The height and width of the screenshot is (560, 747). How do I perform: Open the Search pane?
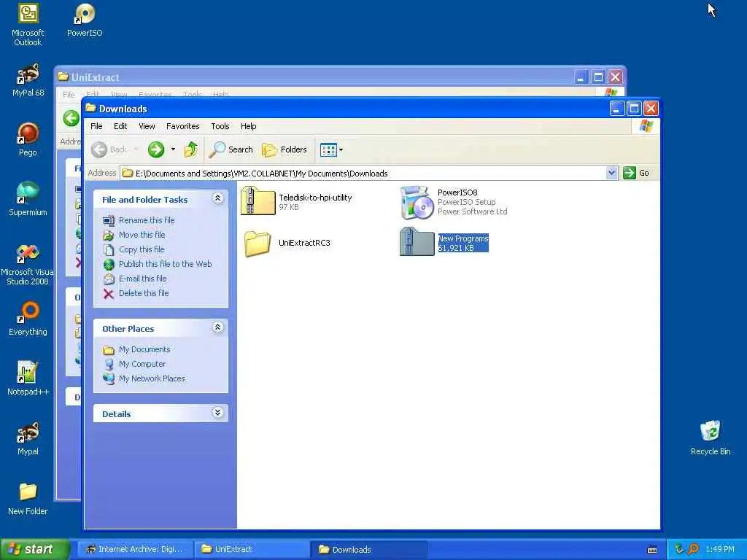pos(231,149)
